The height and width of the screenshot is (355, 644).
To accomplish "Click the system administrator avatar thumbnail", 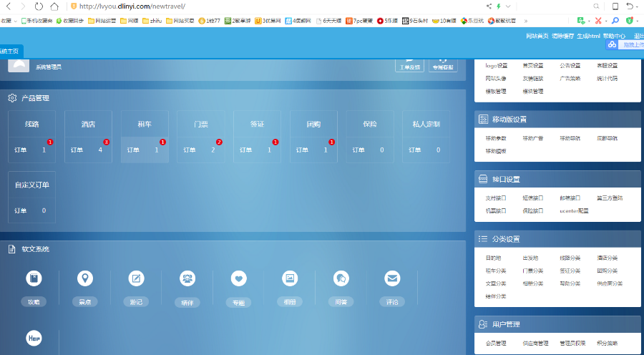I will click(x=19, y=66).
